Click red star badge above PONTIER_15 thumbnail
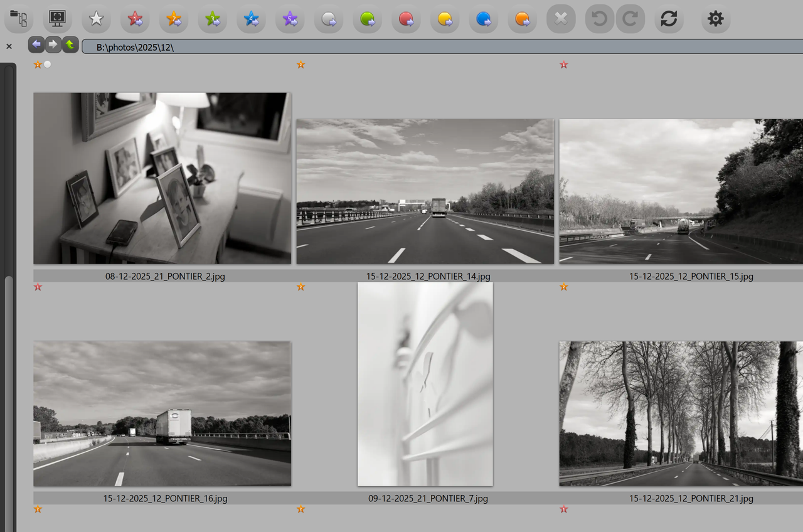This screenshot has height=532, width=803. coord(563,65)
